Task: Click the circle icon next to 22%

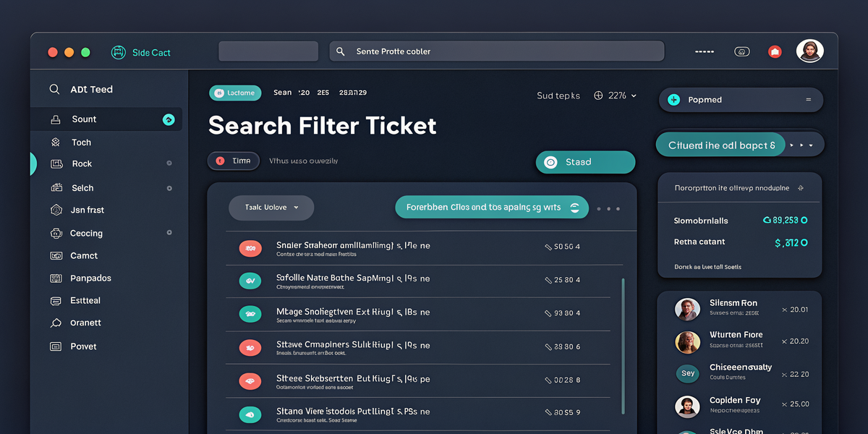Action: point(598,95)
